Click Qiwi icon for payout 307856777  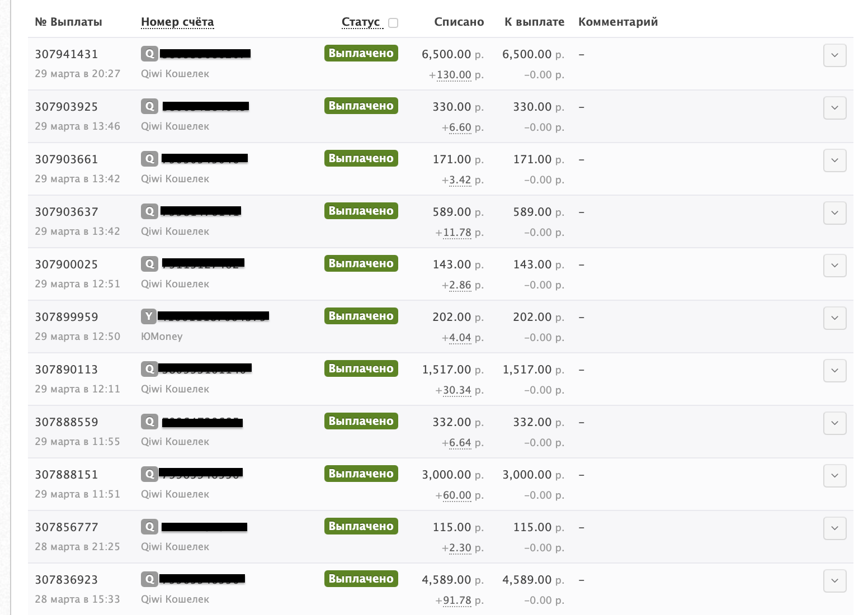(149, 527)
